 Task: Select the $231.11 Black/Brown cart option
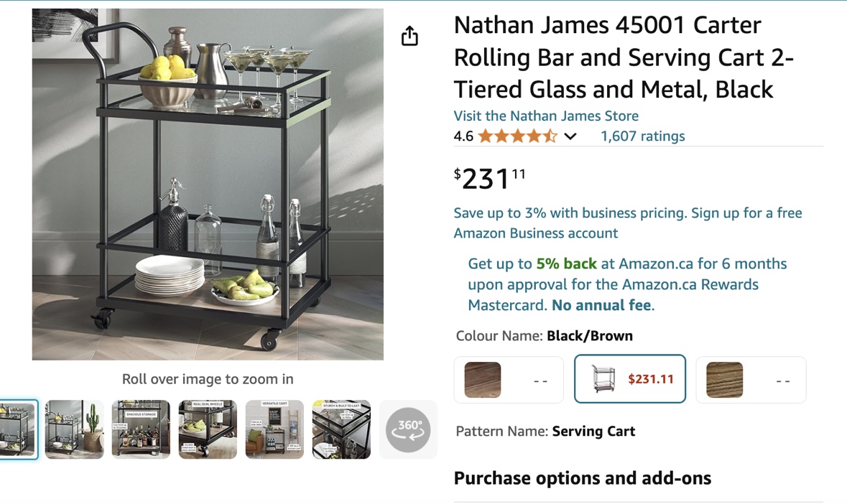click(x=630, y=379)
